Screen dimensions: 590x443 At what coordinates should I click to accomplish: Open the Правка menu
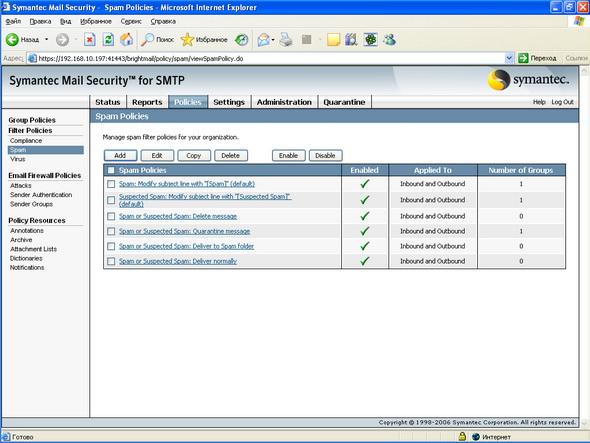point(40,21)
